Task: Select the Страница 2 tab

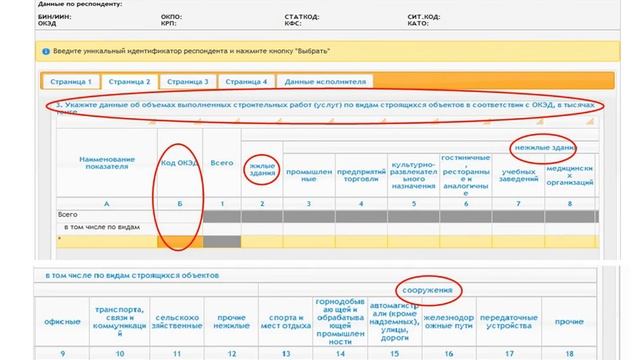Action: [129, 82]
